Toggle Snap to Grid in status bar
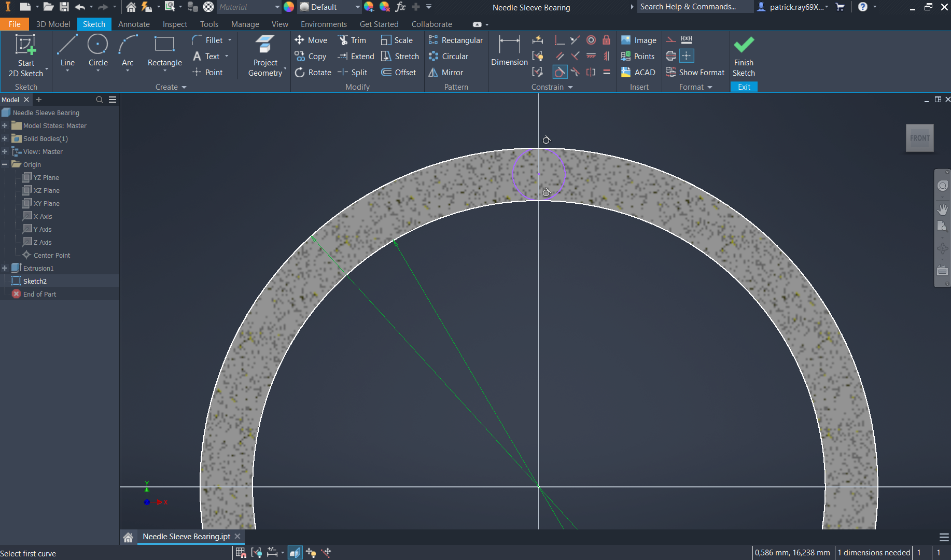951x560 pixels. tap(241, 553)
